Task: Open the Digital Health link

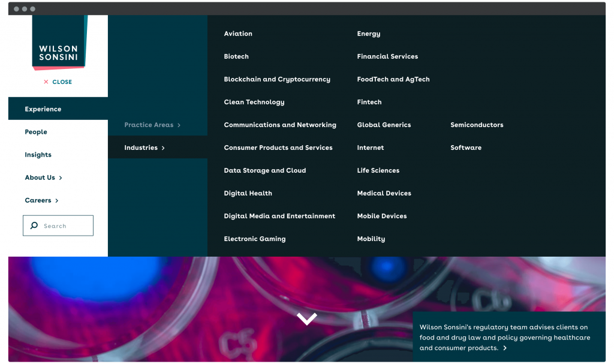Action: (x=248, y=193)
